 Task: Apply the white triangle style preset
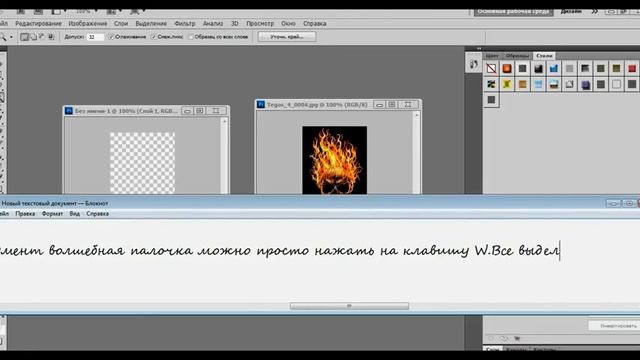[x=569, y=84]
